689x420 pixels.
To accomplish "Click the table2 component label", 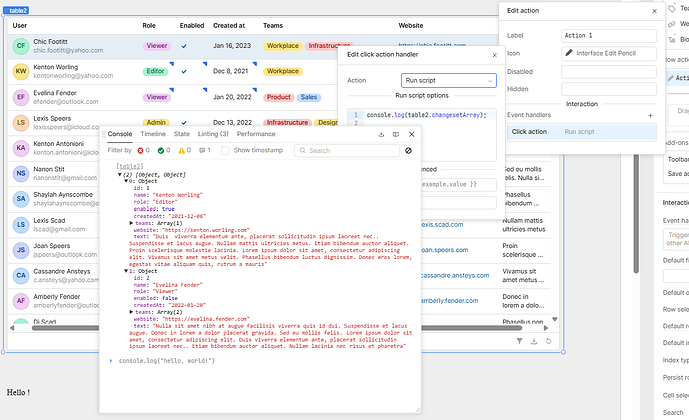I will point(16,10).
